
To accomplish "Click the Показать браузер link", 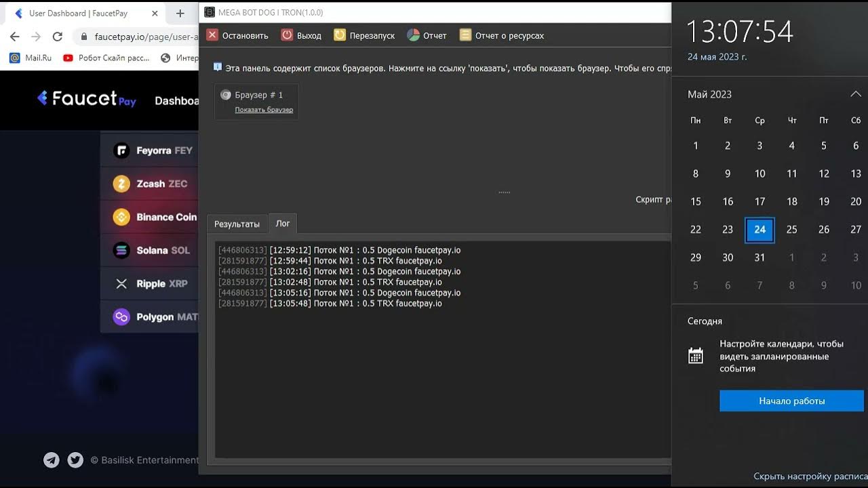I will 264,110.
